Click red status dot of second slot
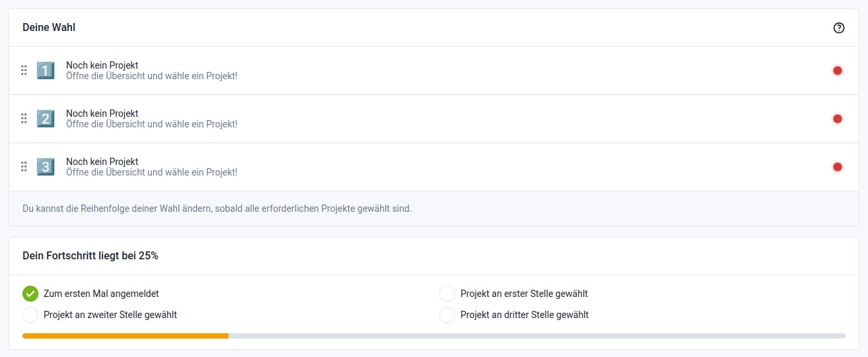Viewport: 868px width, 357px height. coord(838,119)
